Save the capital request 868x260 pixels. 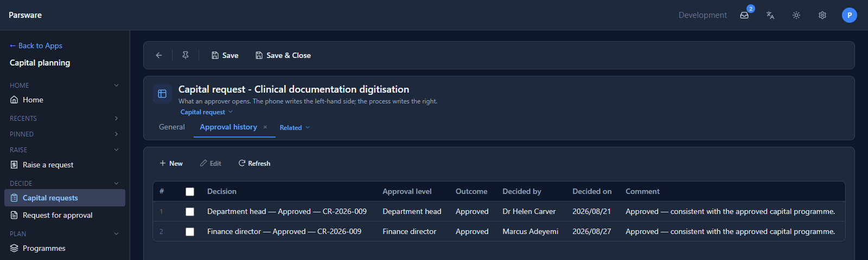click(x=225, y=55)
